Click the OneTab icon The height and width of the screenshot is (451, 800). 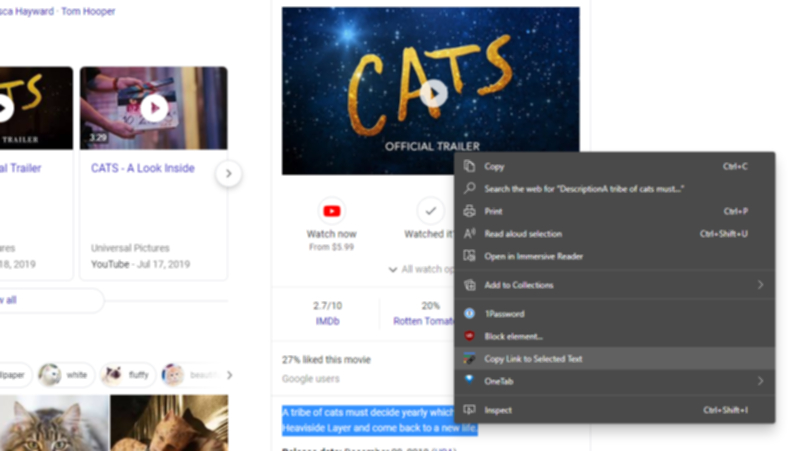[x=469, y=381]
